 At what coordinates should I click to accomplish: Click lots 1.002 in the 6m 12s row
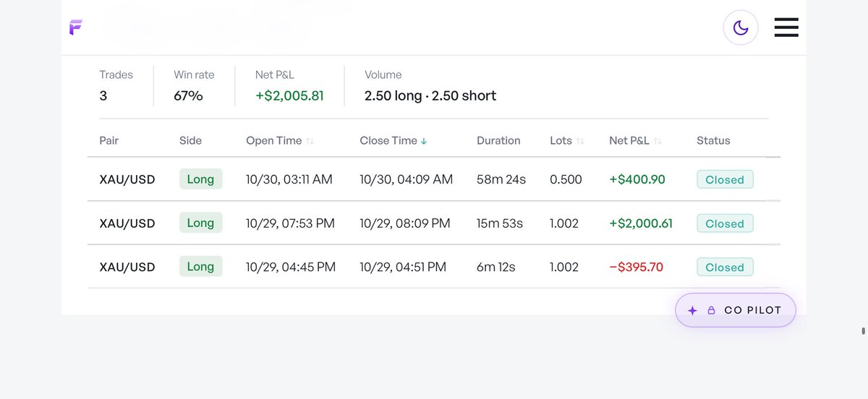564,267
